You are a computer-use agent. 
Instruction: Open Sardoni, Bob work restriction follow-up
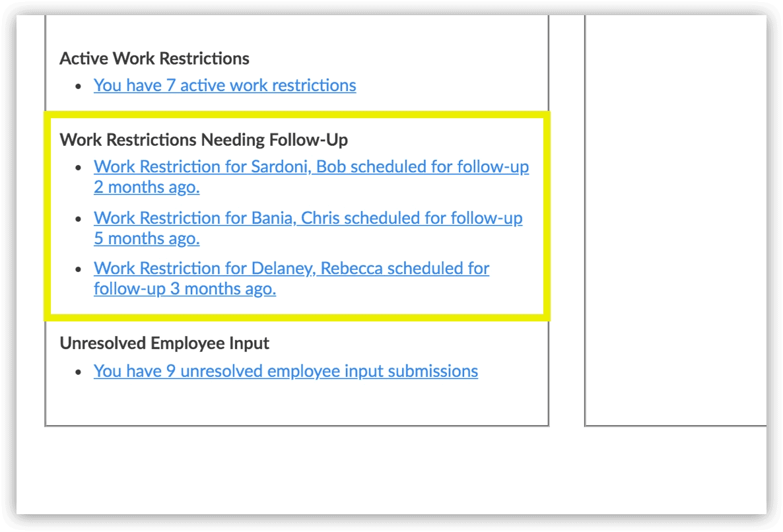coord(310,167)
